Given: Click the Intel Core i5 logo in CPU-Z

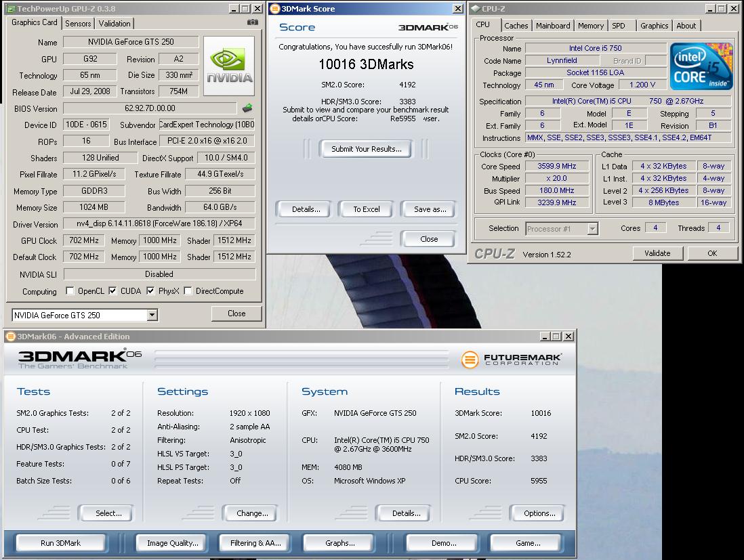Looking at the screenshot, I should tap(701, 66).
